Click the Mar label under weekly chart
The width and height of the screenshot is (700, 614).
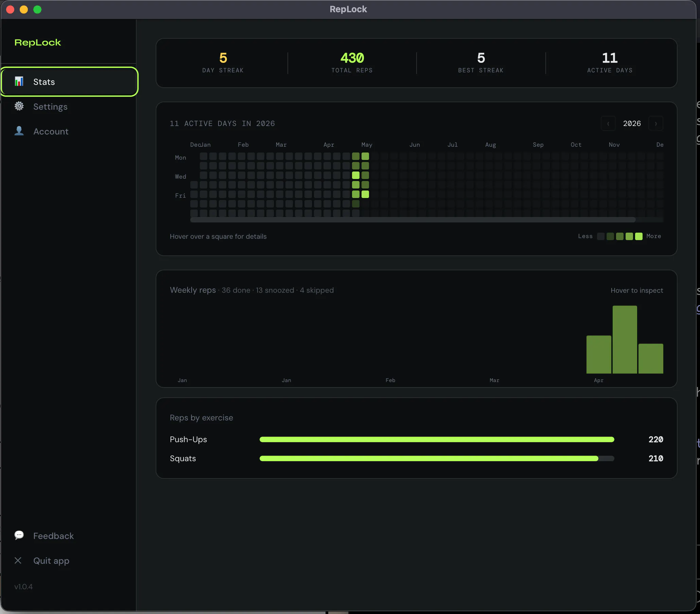pos(494,380)
